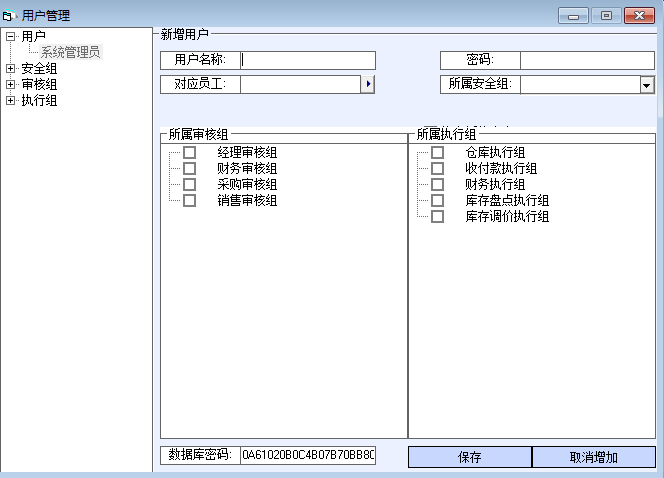
Task: Select the 审核组 tree label
Action: click(39, 84)
